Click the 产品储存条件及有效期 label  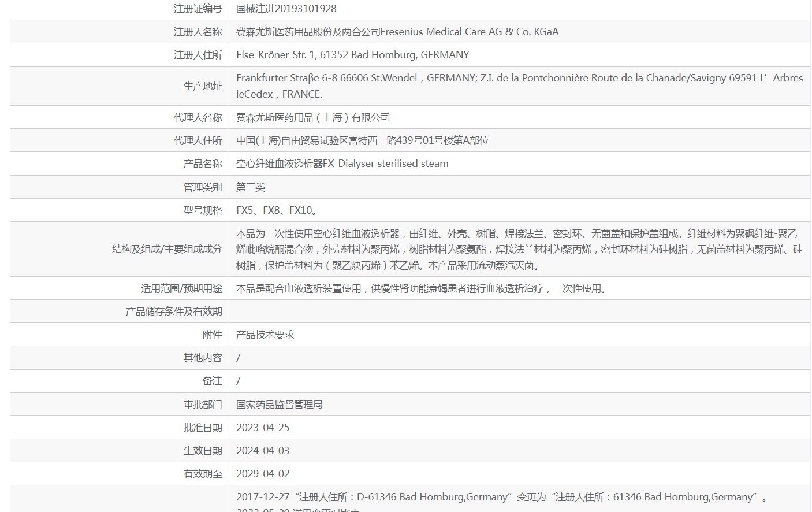click(174, 311)
